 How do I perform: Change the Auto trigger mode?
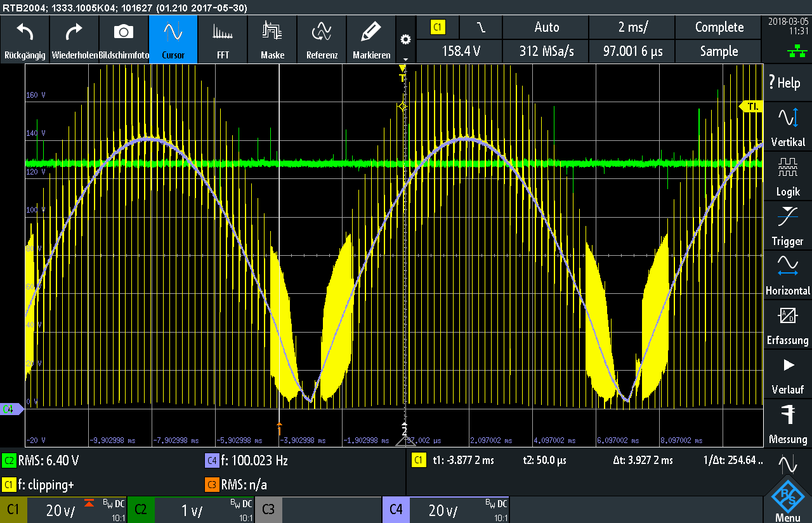point(546,27)
